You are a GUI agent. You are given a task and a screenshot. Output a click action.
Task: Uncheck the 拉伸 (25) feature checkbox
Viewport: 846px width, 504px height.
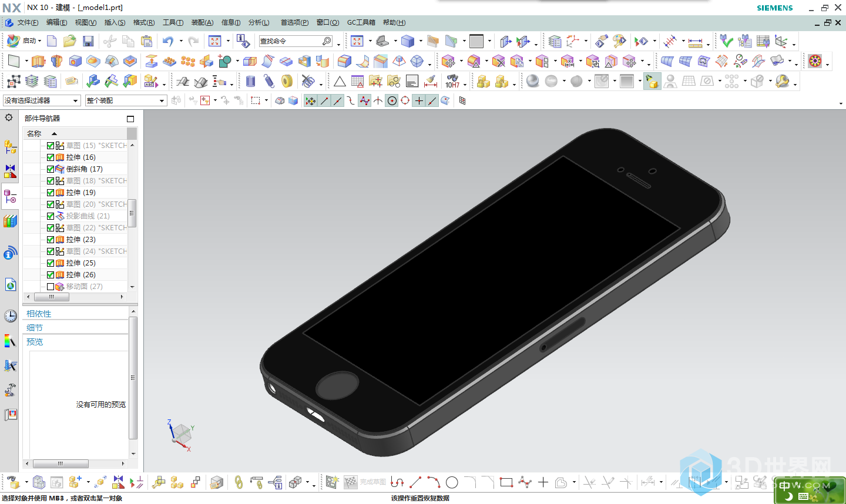51,263
